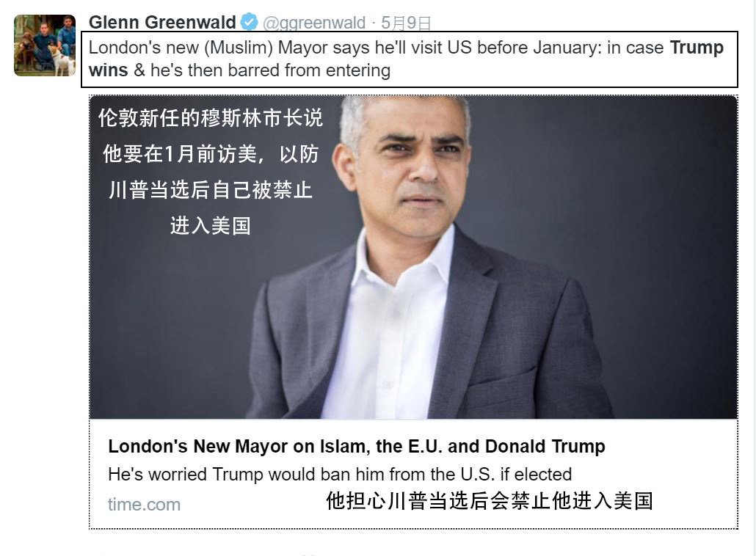Screen dimensions: 756x556
Task: Click the Chinese caption line 伦敦新任的穆斯林市长说
Action: (211, 118)
